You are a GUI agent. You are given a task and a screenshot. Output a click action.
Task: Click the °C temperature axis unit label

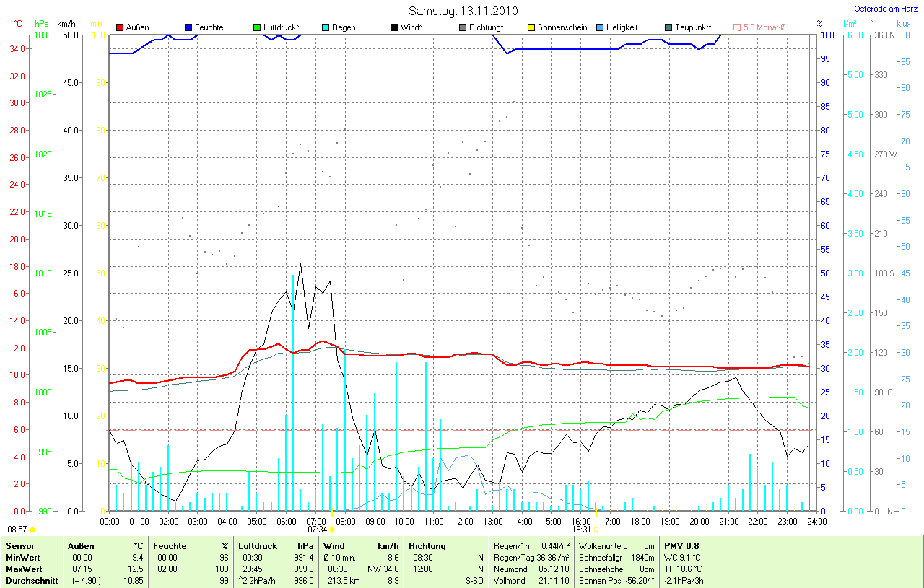point(19,24)
